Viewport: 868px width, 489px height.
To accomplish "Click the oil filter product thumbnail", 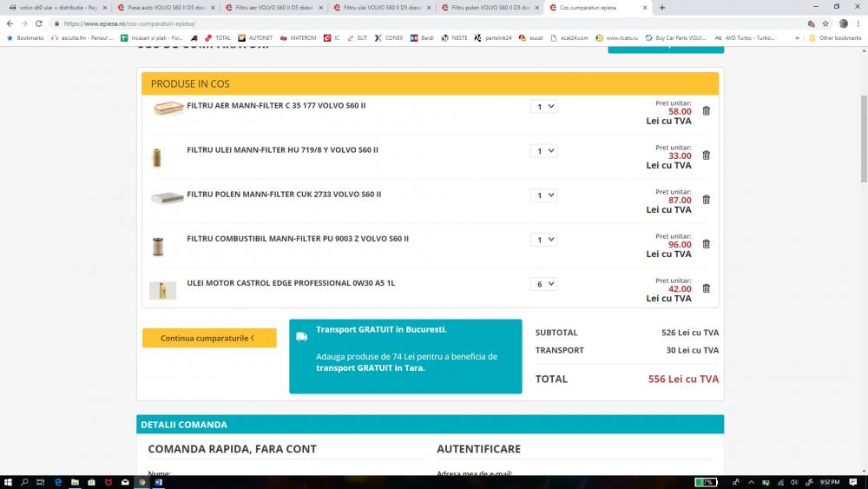I will 156,157.
